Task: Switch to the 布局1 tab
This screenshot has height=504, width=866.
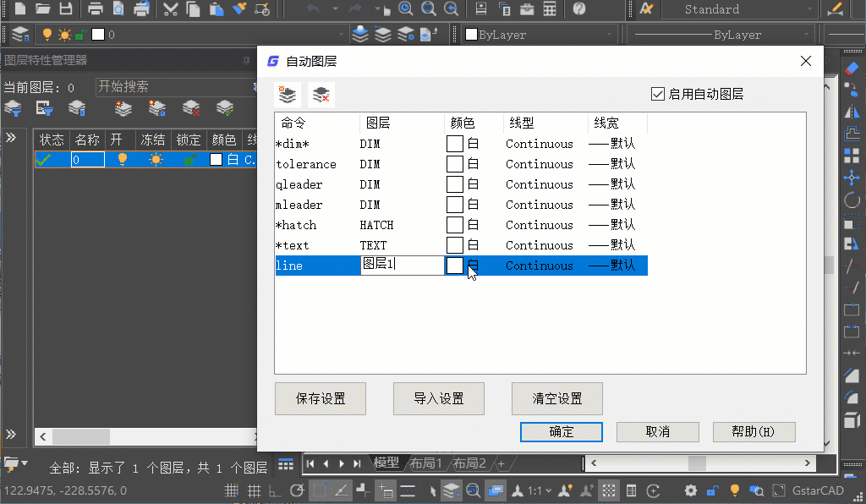Action: [425, 463]
